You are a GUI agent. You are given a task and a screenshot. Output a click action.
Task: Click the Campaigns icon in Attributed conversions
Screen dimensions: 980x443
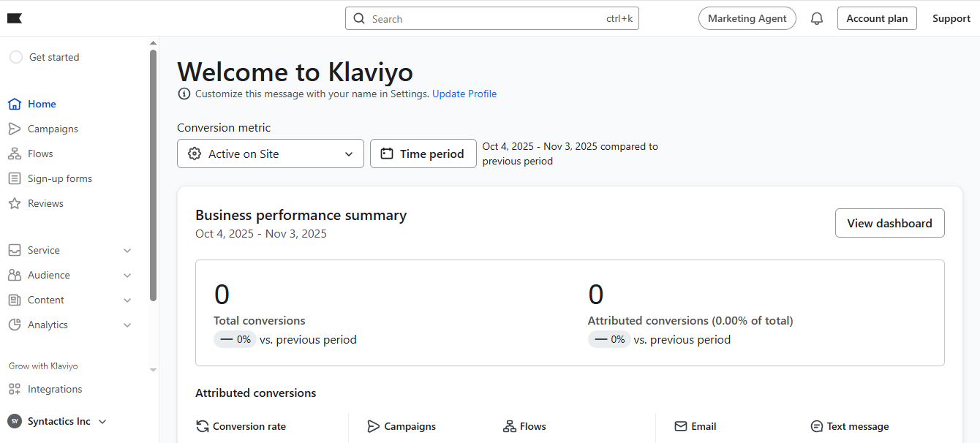point(374,426)
